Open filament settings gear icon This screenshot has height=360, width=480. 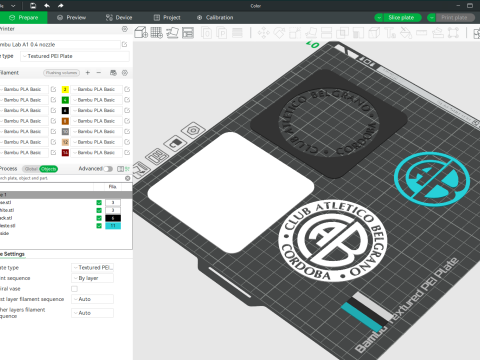(125, 73)
